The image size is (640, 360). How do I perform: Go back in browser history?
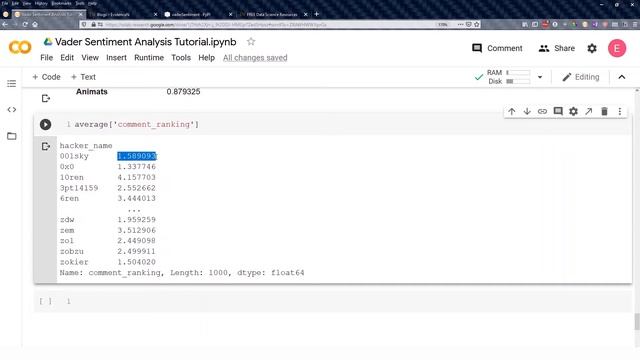[5, 24]
